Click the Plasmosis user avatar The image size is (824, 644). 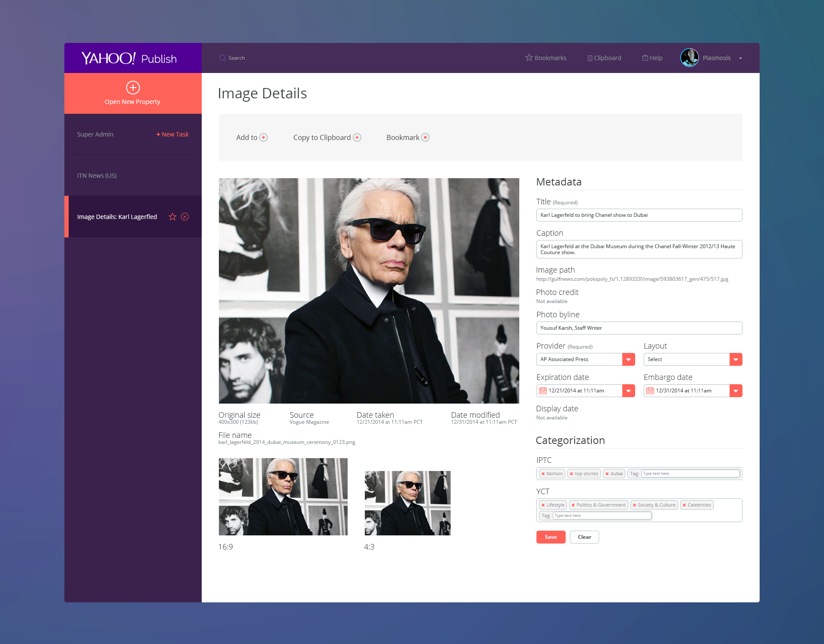pyautogui.click(x=689, y=58)
